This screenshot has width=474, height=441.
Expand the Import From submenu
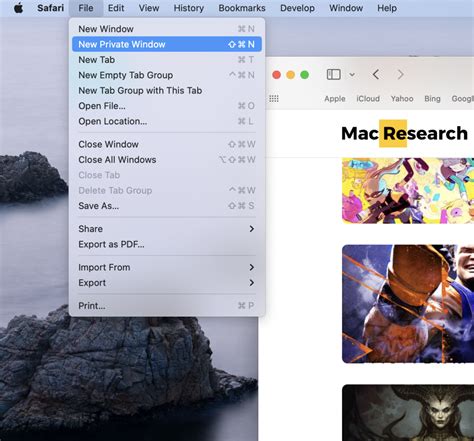point(166,267)
